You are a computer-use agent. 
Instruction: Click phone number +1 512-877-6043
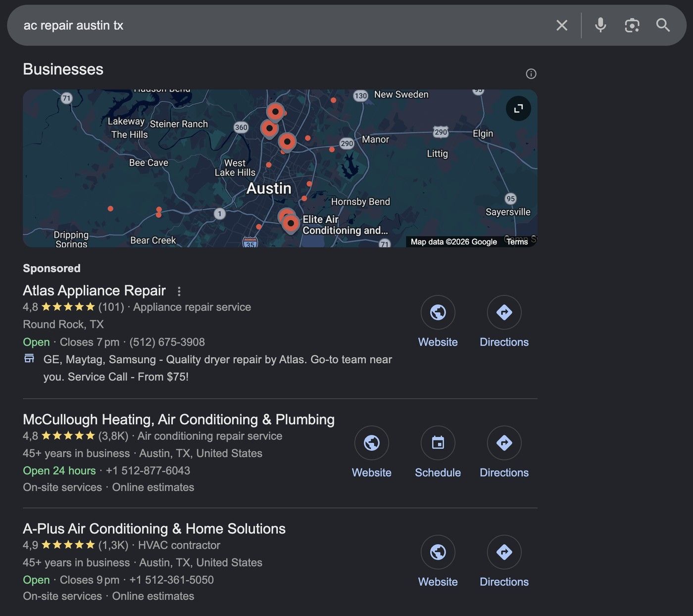pos(148,471)
